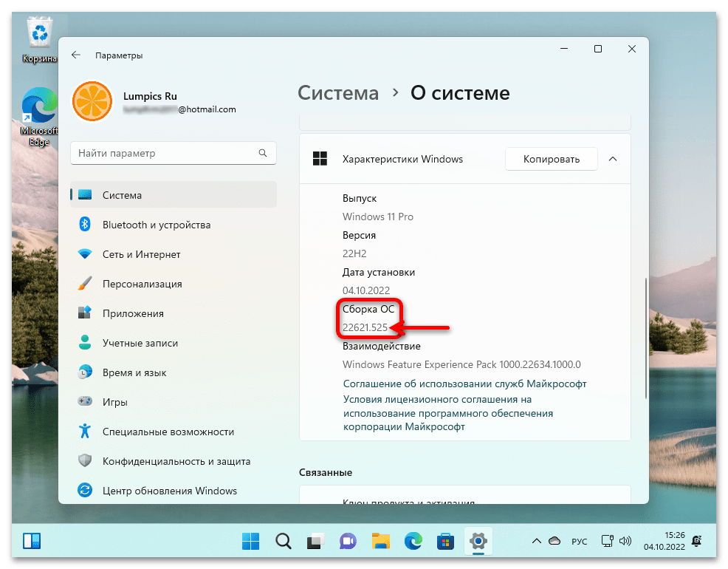Click the search magnifier in Найти параметр
728x569 pixels.
(x=263, y=153)
